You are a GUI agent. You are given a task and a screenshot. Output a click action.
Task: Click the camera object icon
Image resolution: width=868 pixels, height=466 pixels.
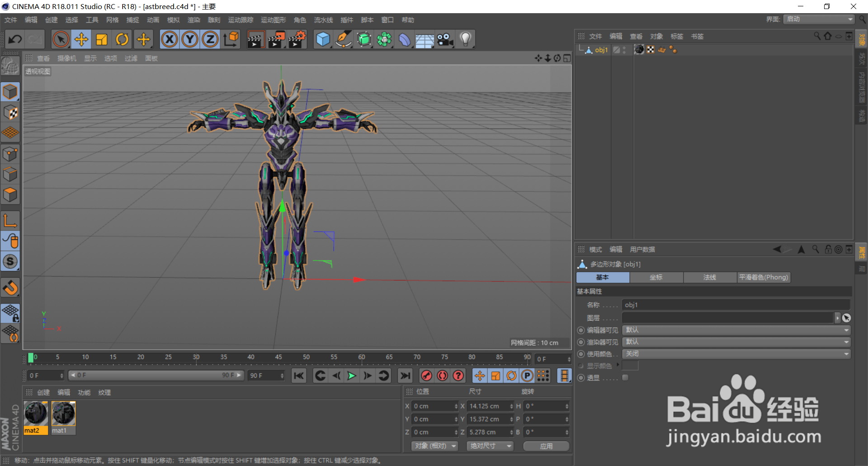click(x=445, y=39)
